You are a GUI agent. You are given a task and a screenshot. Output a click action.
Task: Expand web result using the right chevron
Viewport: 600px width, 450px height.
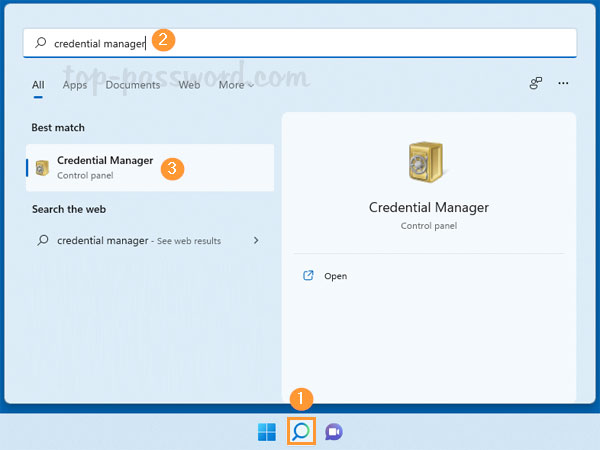257,240
